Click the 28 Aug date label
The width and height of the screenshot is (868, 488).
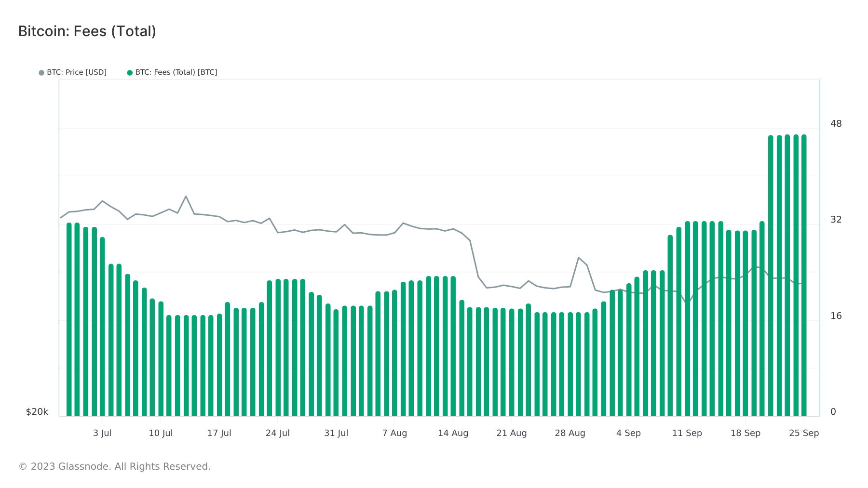tap(570, 433)
